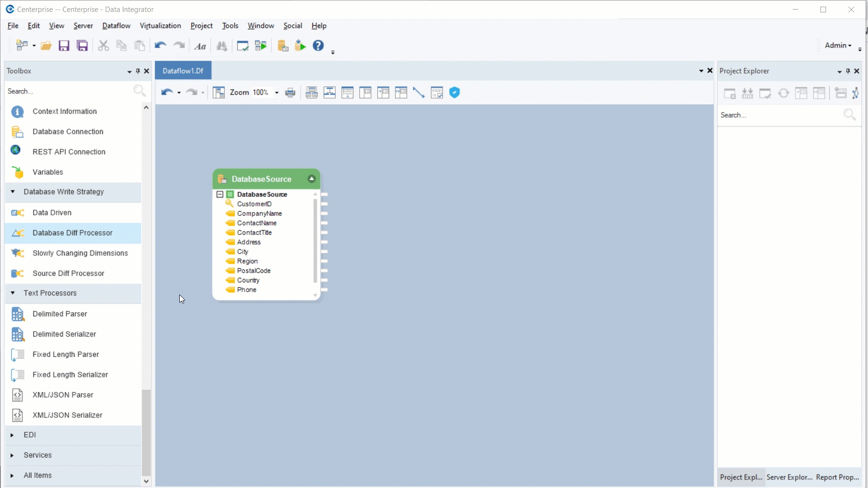This screenshot has width=868, height=488.
Task: Click the Save icon in main toolbar
Action: [64, 46]
